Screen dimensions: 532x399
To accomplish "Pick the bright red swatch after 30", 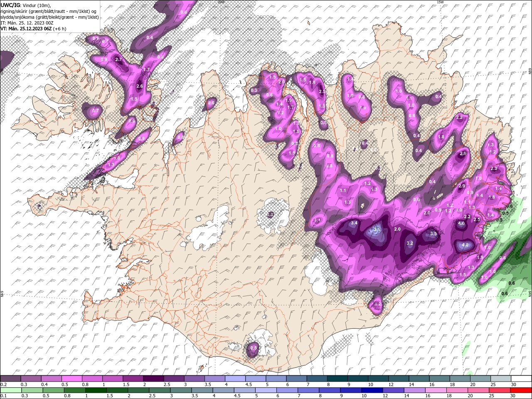I will (x=521, y=390).
